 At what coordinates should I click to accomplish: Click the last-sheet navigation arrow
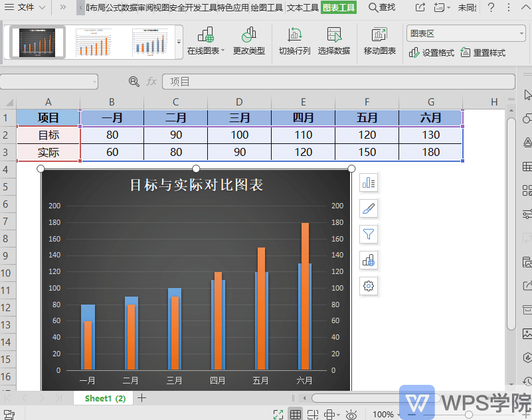coord(58,398)
